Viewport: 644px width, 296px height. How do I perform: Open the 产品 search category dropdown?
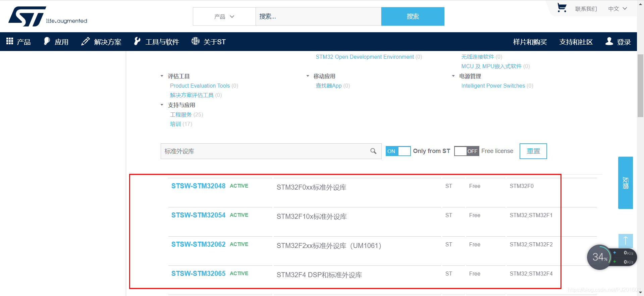224,16
